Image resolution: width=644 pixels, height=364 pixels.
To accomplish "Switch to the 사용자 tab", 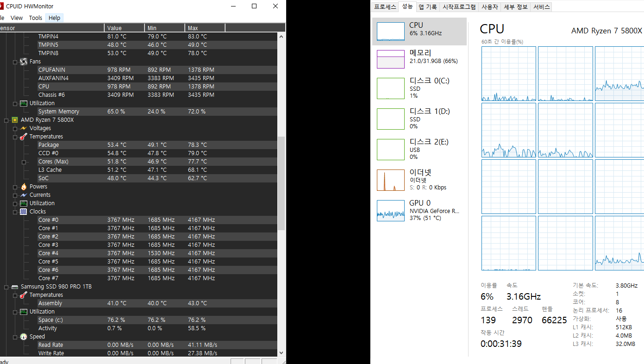I will point(490,7).
